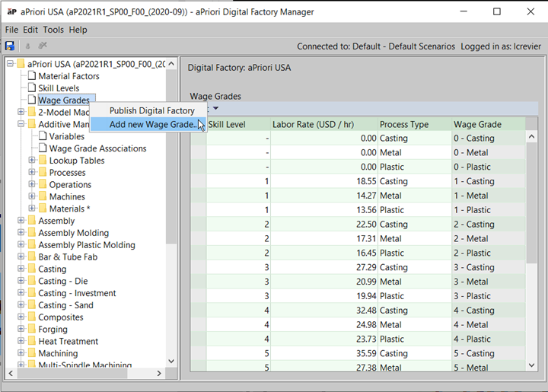Sort by the Process Type column header
The image size is (548, 392).
tap(415, 124)
